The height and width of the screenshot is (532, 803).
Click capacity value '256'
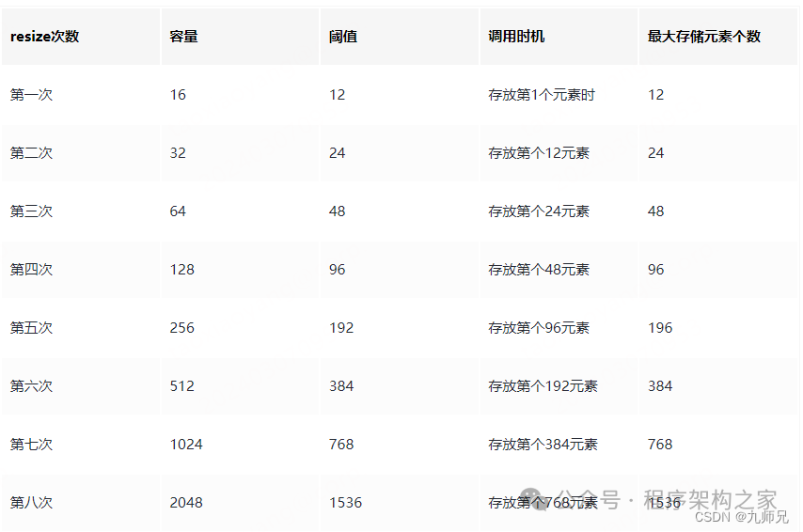click(x=181, y=328)
